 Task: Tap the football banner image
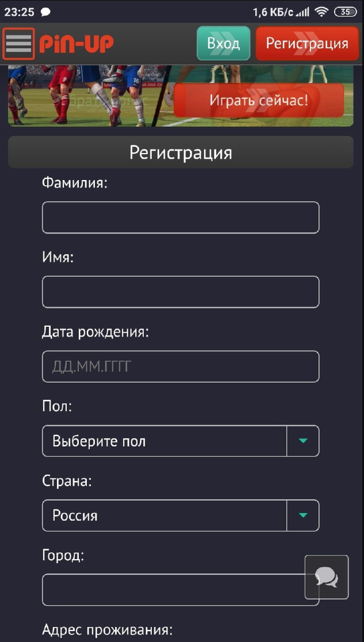(86, 95)
